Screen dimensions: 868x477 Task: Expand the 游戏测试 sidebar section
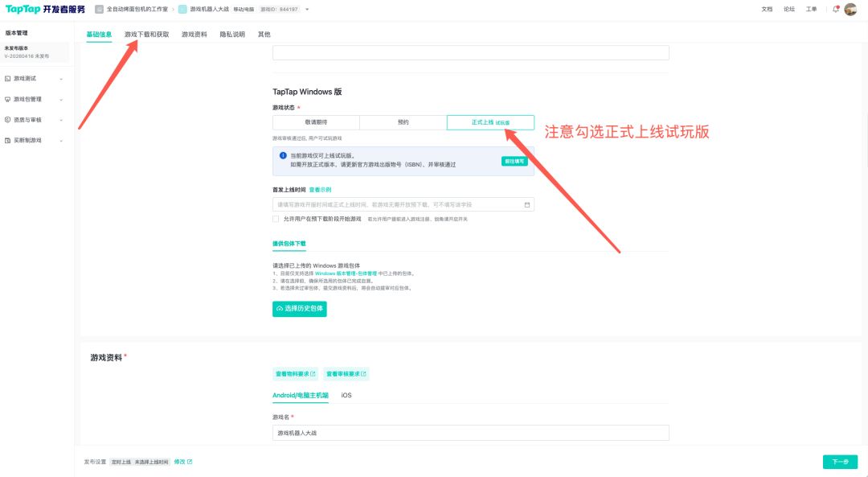(x=61, y=79)
